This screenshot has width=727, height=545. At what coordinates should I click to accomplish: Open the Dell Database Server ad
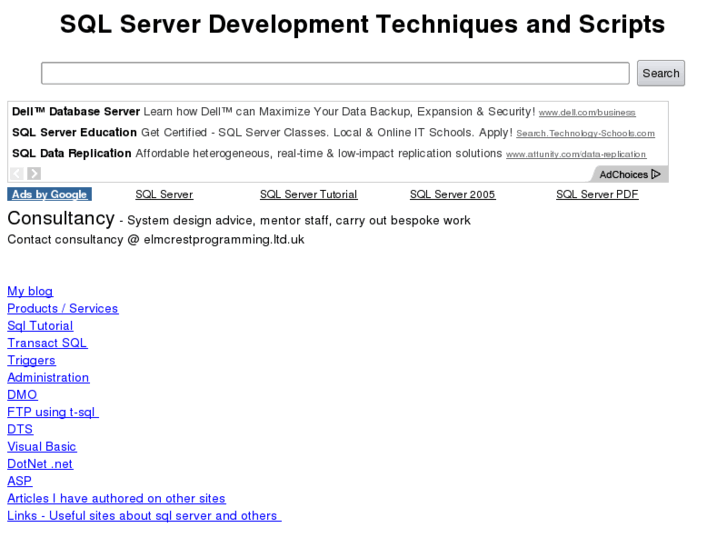click(76, 111)
